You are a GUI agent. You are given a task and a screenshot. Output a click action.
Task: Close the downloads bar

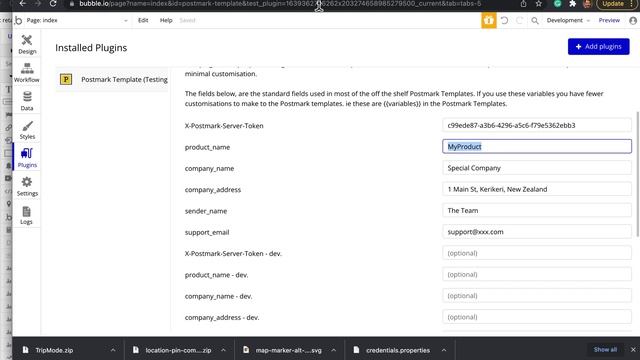[633, 349]
